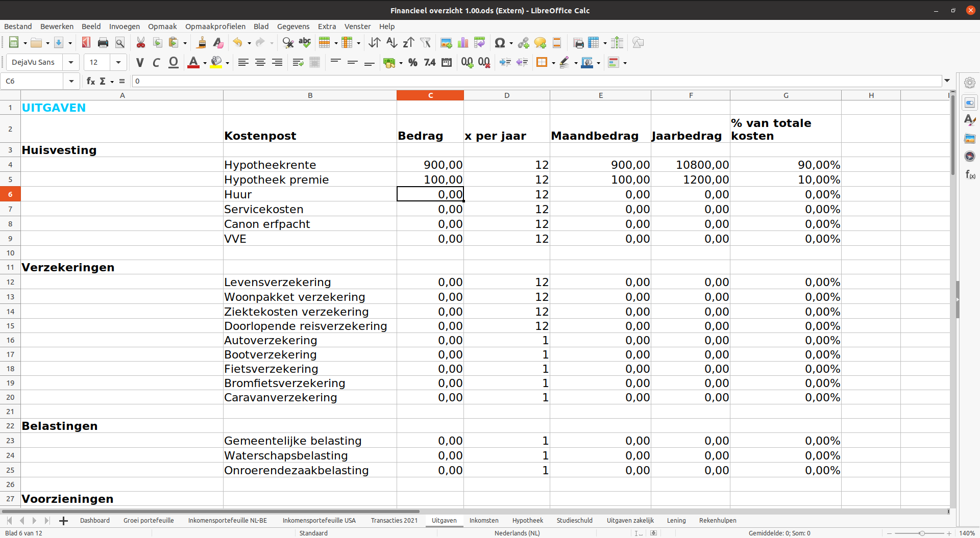
Task: Click Clone Formatting paintbrush icon
Action: click(x=202, y=43)
